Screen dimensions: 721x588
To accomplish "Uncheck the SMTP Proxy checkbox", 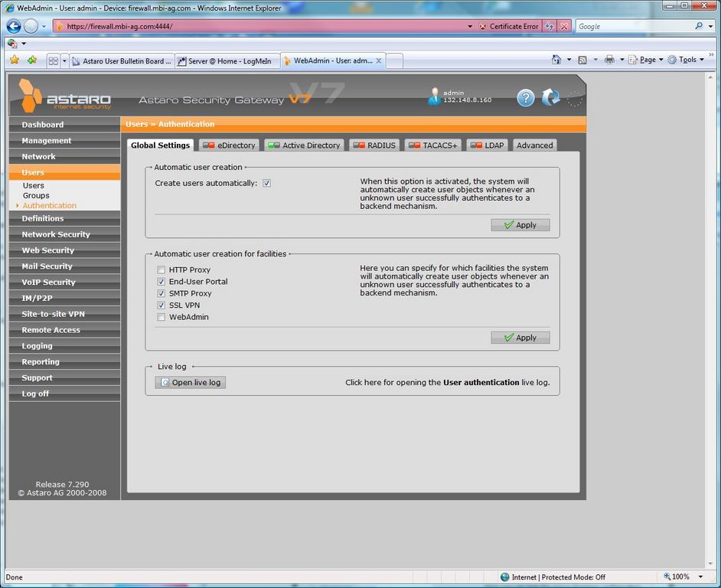I will coord(161,293).
